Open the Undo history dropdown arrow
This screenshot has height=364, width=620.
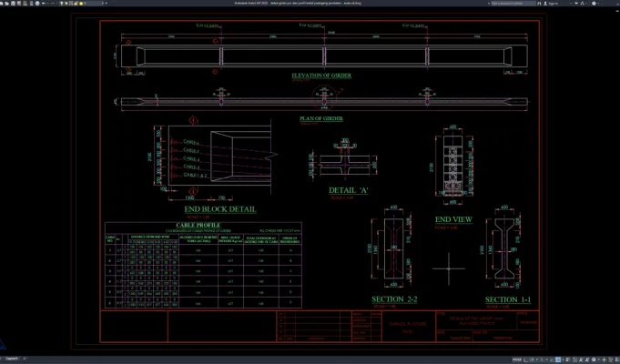point(48,3)
